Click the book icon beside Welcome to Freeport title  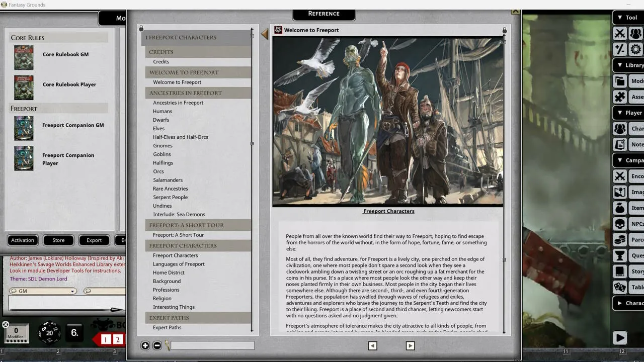pos(278,30)
